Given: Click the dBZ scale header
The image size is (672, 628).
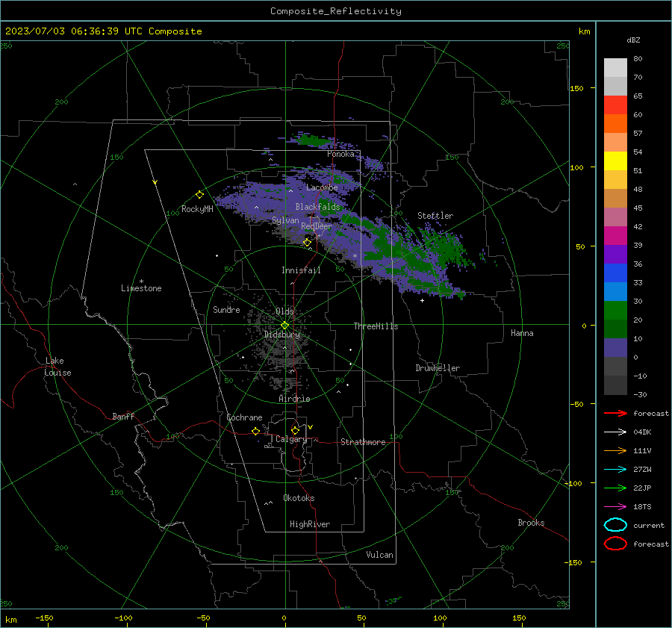Looking at the screenshot, I should (x=633, y=40).
